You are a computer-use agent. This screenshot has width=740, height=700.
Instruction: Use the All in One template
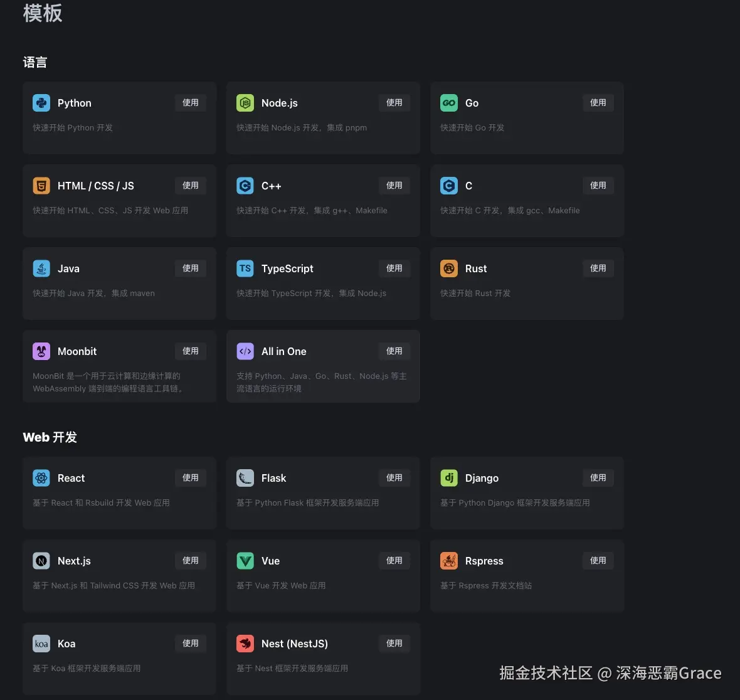394,351
